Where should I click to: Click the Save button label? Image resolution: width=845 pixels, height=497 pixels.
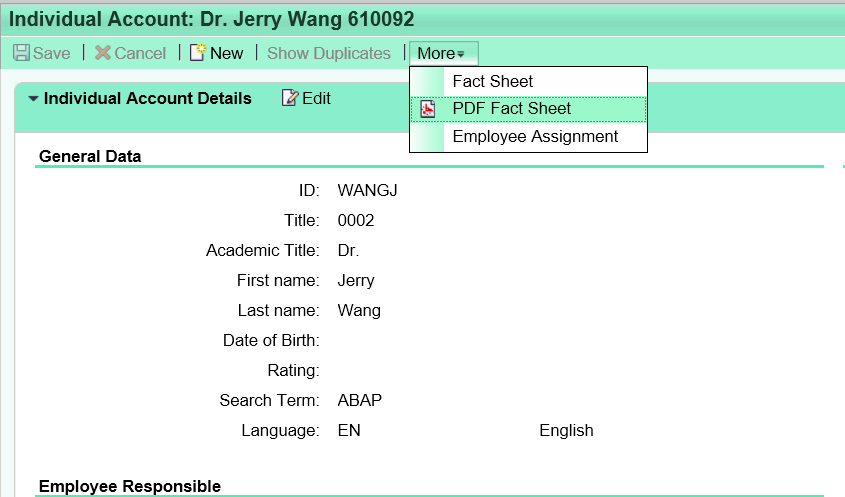(x=51, y=53)
